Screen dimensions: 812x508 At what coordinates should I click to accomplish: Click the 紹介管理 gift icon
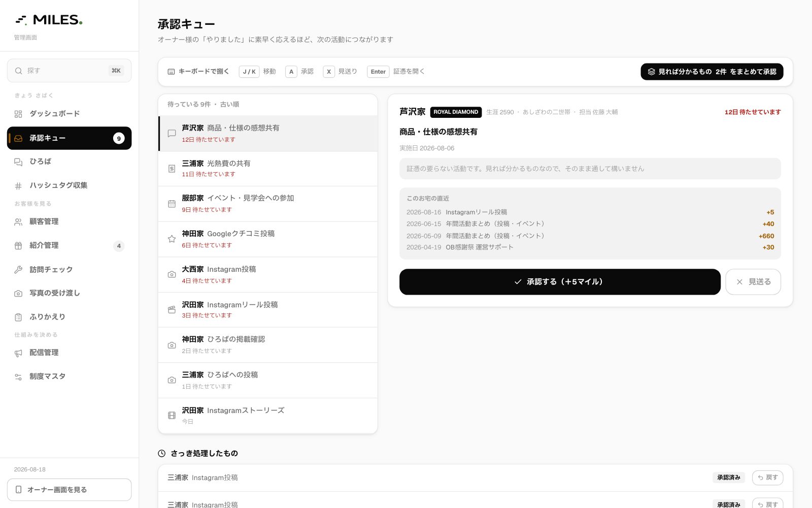pos(18,245)
